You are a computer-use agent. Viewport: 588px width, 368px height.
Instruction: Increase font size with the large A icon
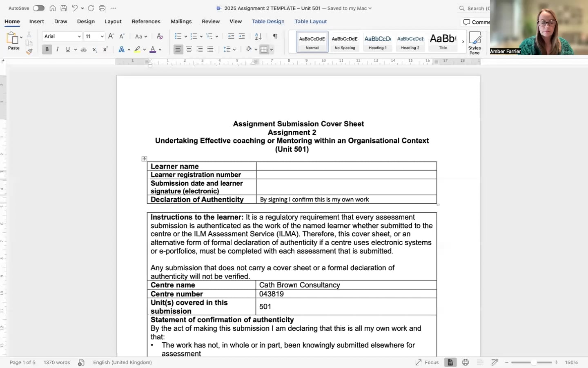pos(111,36)
